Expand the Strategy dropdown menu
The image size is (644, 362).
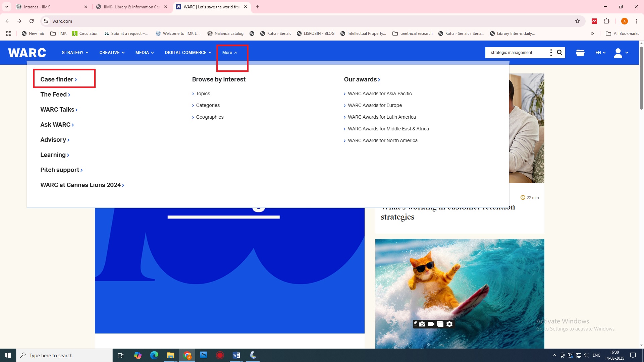(x=75, y=53)
